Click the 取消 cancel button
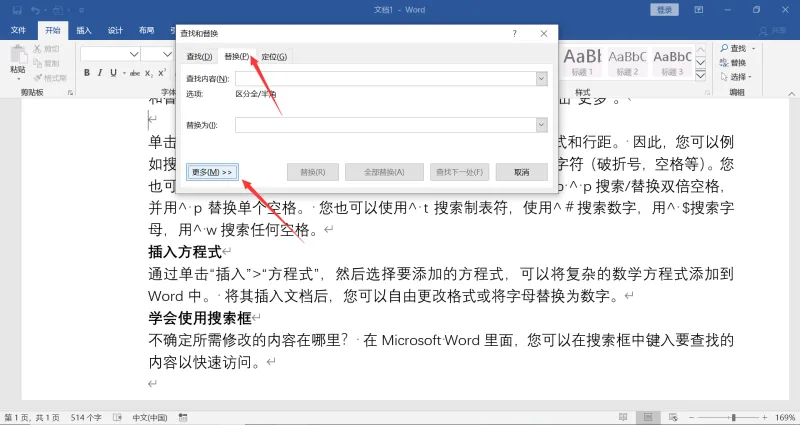The width and height of the screenshot is (800, 425). tap(521, 172)
